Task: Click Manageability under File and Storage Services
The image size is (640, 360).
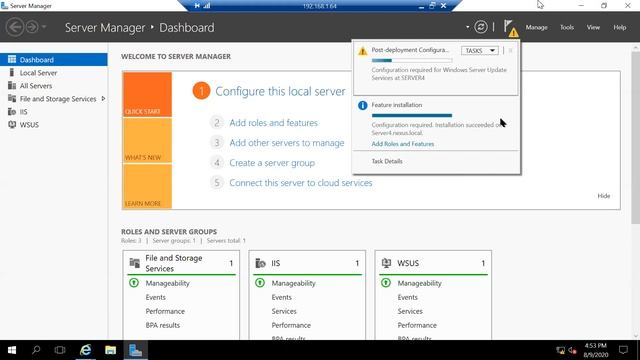Action: click(167, 283)
